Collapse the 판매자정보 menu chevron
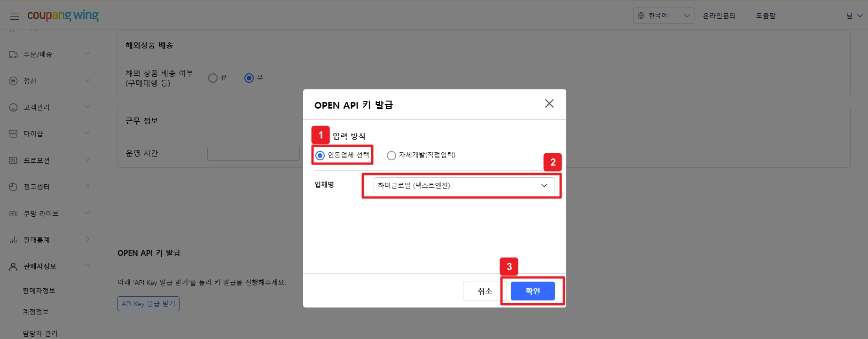 [x=87, y=266]
